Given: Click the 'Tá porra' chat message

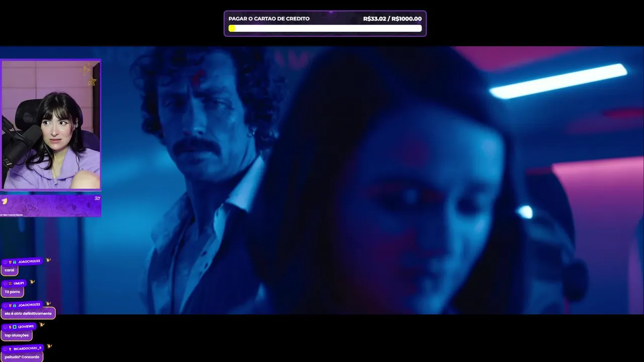Looking at the screenshot, I should [x=12, y=292].
